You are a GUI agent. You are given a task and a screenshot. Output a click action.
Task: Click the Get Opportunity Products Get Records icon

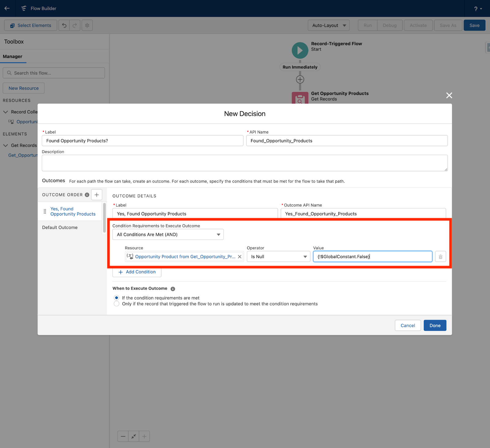tap(300, 98)
